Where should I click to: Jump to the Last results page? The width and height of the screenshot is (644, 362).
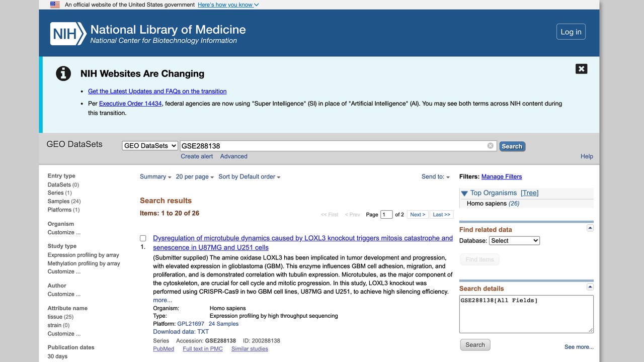[442, 215]
